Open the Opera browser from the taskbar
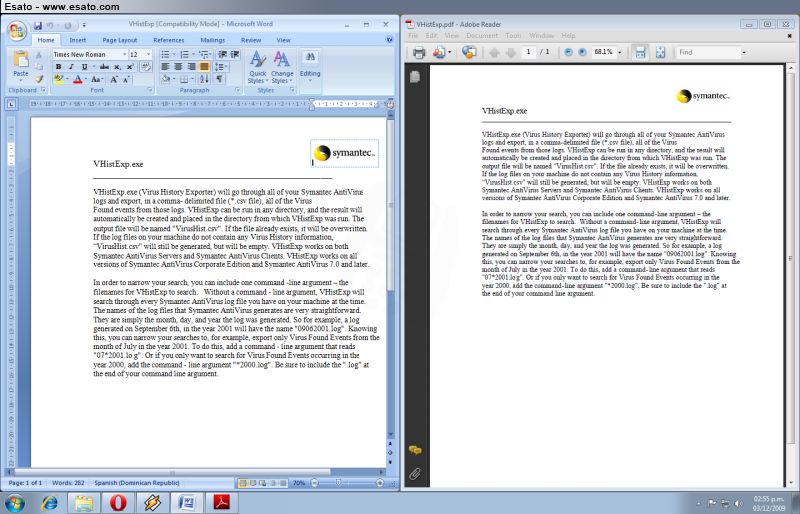This screenshot has height=514, width=800. click(118, 503)
